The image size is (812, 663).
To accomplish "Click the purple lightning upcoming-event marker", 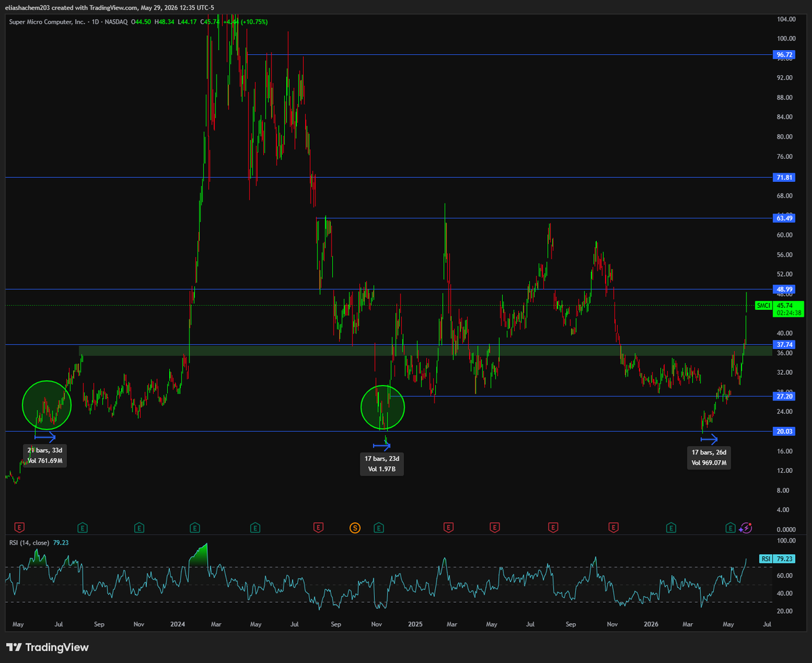I will pos(746,527).
